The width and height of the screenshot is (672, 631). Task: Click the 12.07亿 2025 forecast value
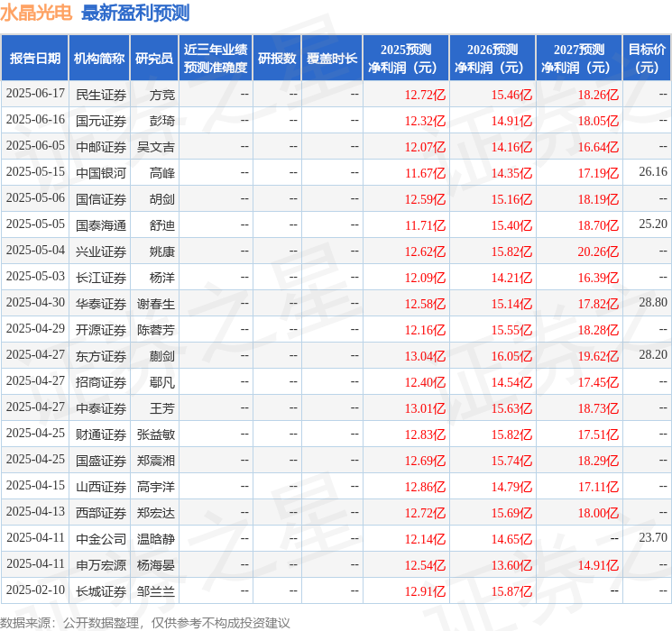(425, 147)
